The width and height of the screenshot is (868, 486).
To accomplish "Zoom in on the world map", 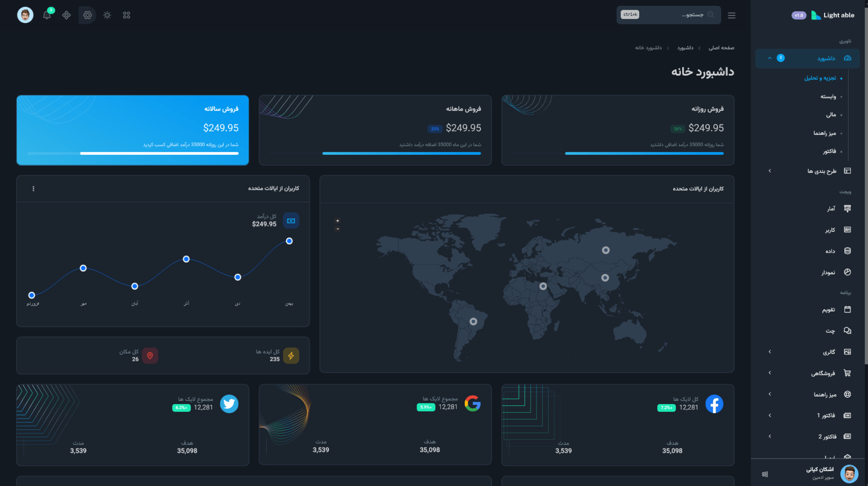I will tap(337, 221).
